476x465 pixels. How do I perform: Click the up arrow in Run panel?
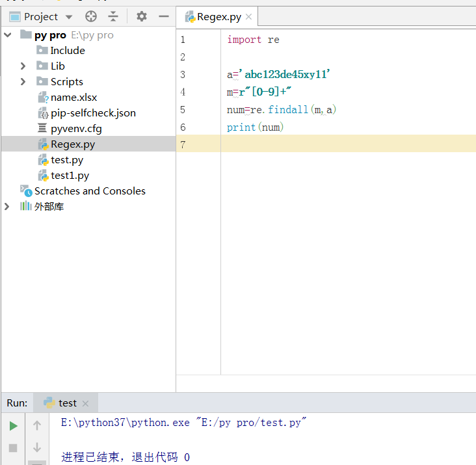(37, 425)
